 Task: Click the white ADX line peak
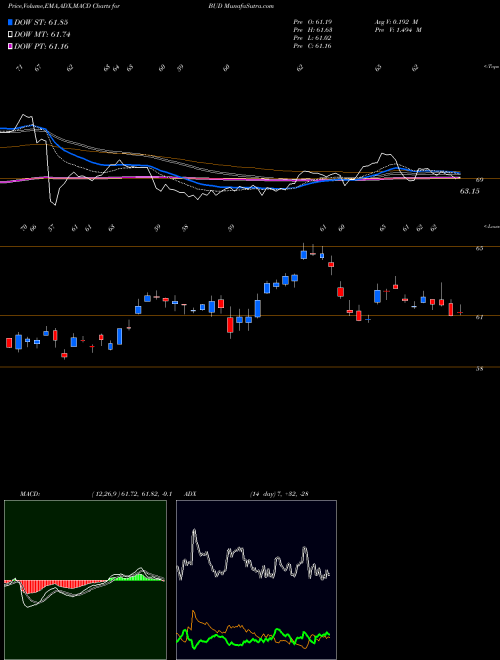point(194,531)
